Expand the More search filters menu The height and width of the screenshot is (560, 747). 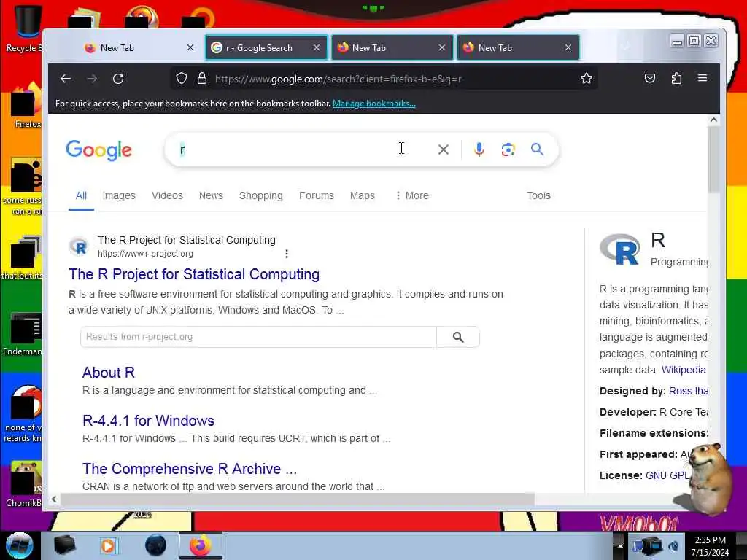pyautogui.click(x=412, y=195)
